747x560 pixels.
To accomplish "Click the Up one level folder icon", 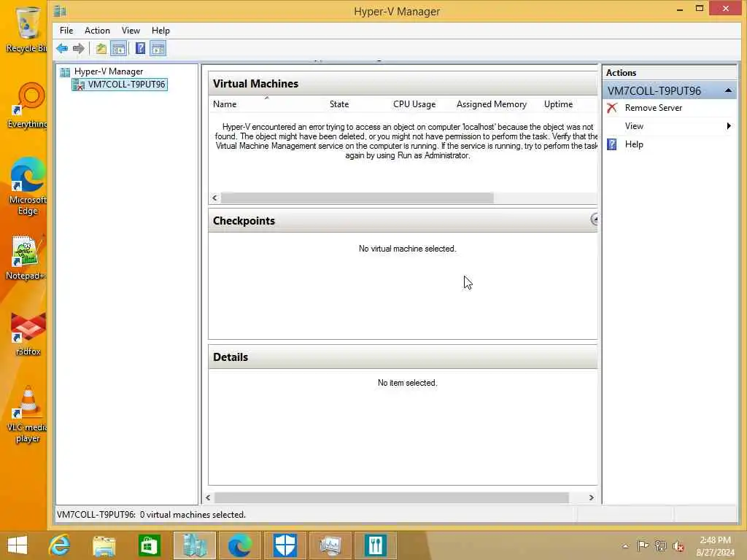I will (101, 49).
